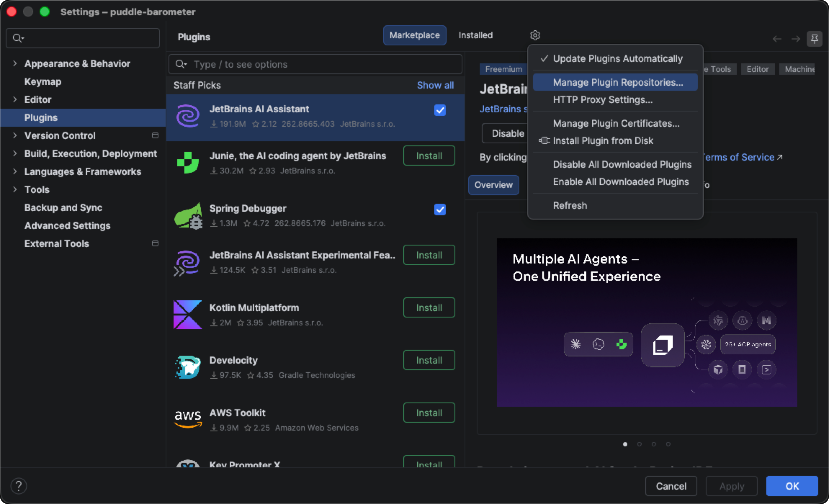The height and width of the screenshot is (504, 829).
Task: Click the Cancel button
Action: (x=671, y=486)
